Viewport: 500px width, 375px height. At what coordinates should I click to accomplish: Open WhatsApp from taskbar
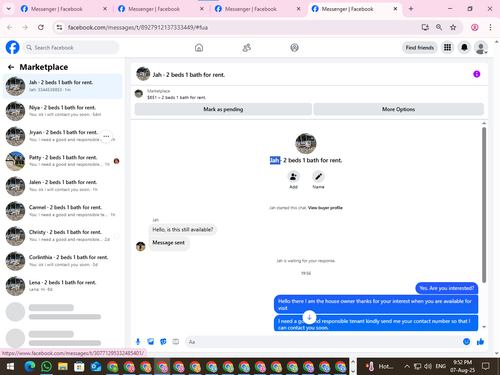(46, 367)
